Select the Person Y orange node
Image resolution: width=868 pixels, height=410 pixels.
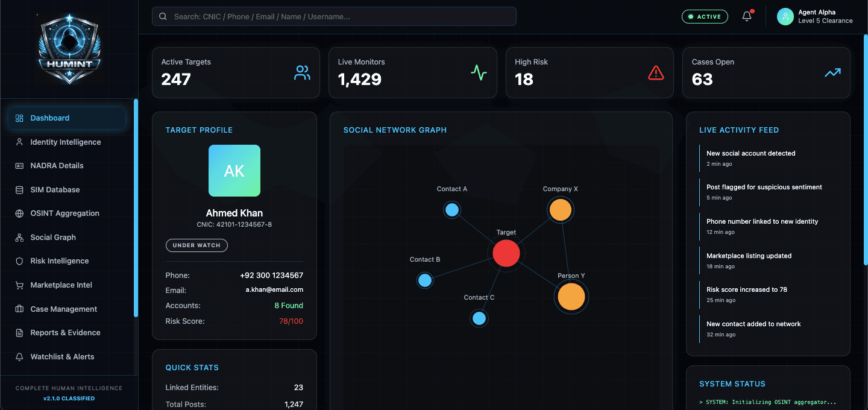pos(571,297)
